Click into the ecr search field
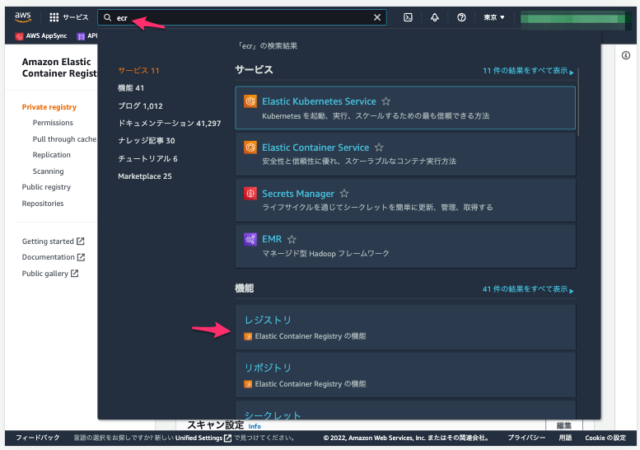The image size is (640, 450). pyautogui.click(x=243, y=18)
